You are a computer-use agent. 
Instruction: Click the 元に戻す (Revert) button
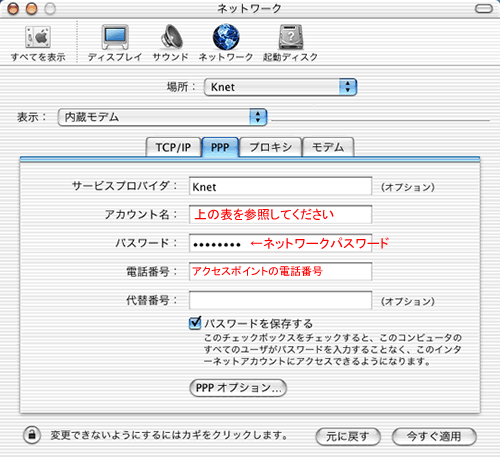[x=348, y=436]
